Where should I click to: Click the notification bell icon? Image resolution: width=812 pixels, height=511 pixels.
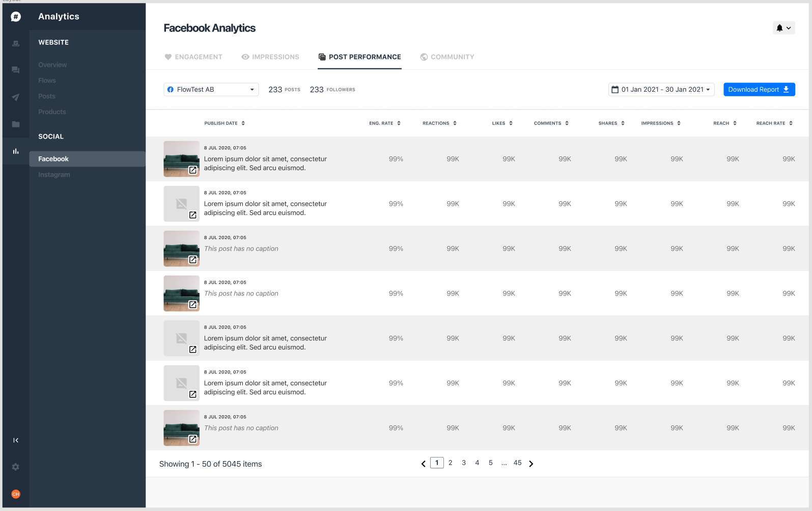pos(779,28)
